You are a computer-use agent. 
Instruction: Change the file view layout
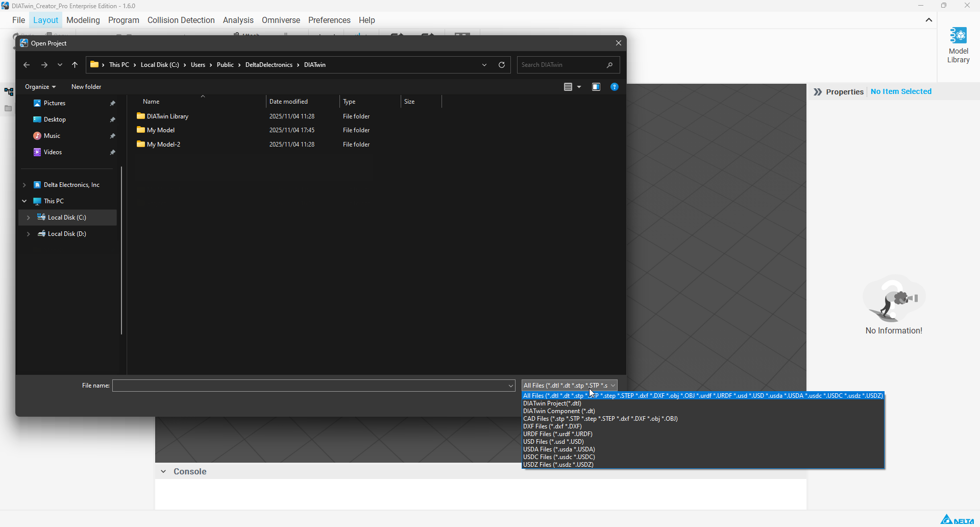568,87
